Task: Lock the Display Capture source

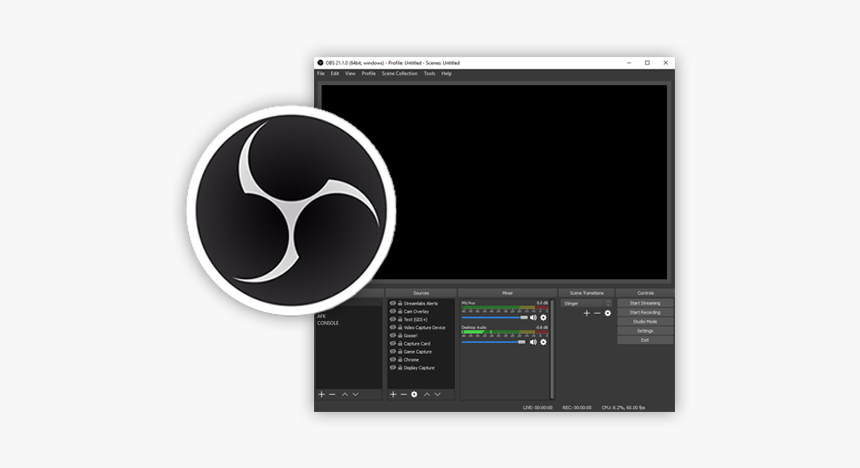Action: pyautogui.click(x=400, y=368)
